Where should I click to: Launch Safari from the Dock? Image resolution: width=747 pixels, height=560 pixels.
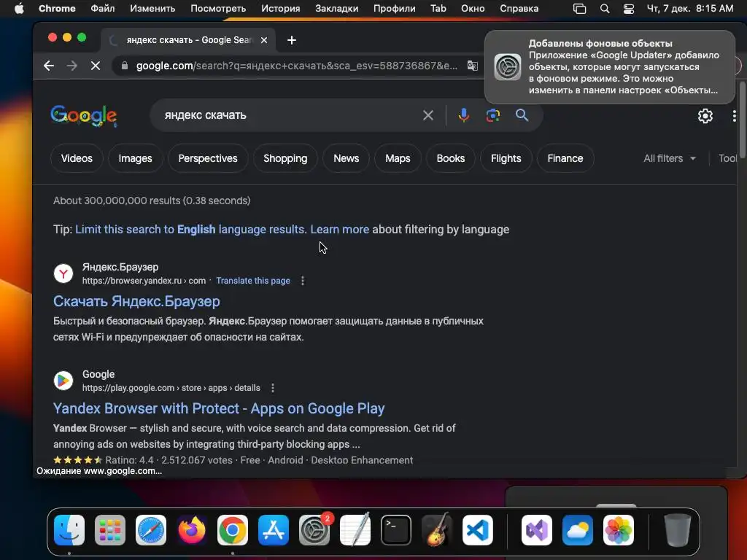151,530
